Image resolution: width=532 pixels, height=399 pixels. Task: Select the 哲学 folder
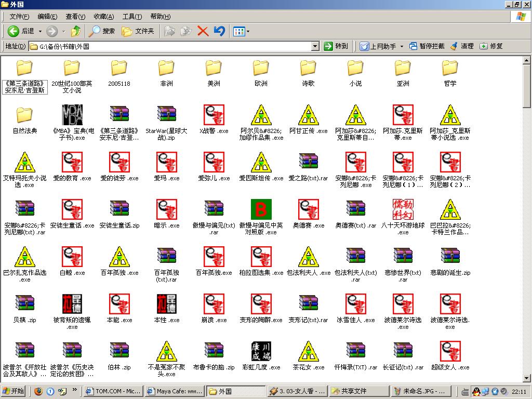(x=450, y=68)
